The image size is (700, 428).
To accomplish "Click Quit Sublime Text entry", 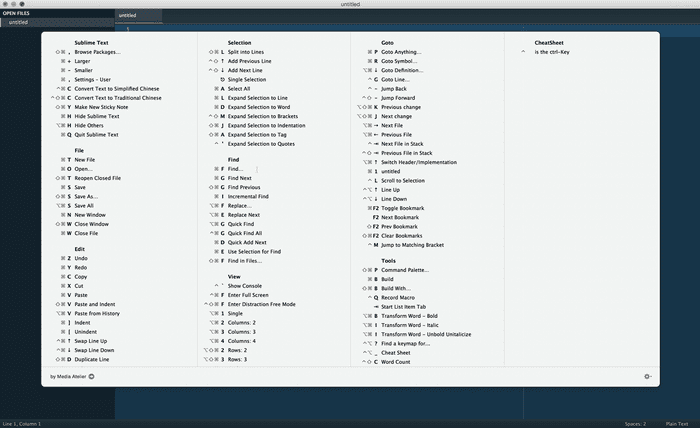I will pyautogui.click(x=96, y=135).
